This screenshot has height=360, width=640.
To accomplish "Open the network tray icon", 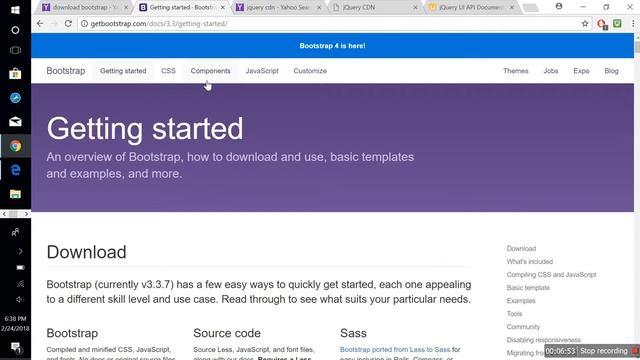I will (20, 284).
